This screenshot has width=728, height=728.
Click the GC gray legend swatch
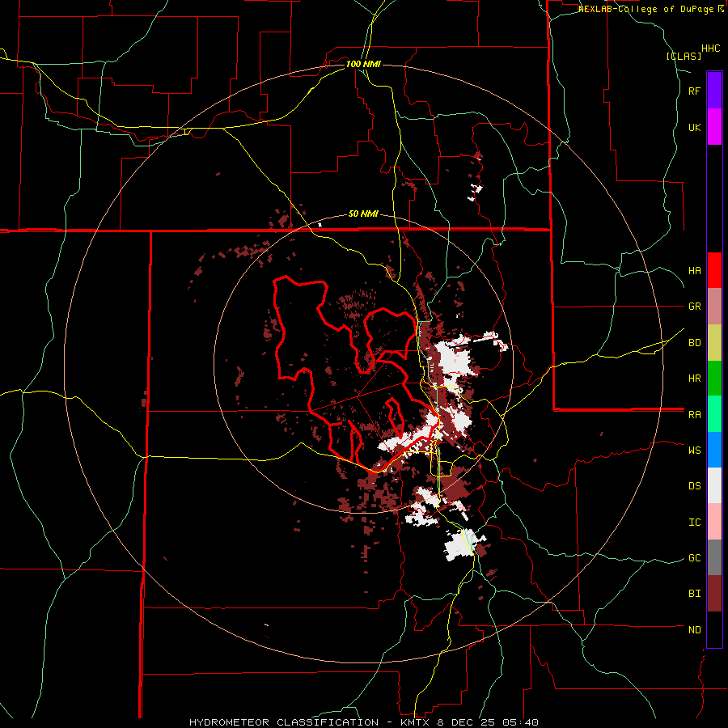[714, 557]
